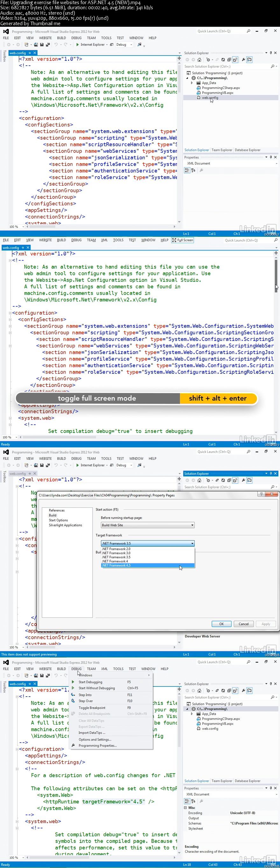Choose Toggle Breakpoint in the DEBUG menu
The width and height of the screenshot is (280, 868).
[x=92, y=708]
